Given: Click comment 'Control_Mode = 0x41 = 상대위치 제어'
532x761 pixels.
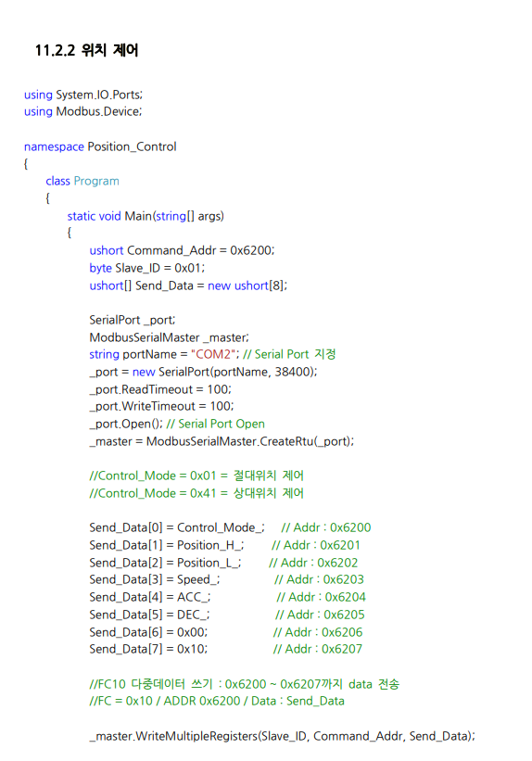Looking at the screenshot, I should 196,493.
